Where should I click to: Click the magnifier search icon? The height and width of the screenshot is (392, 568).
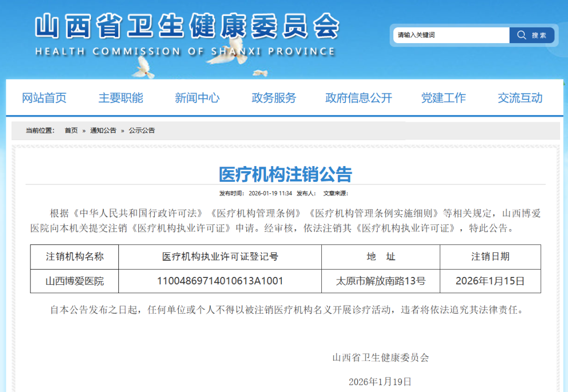[521, 35]
